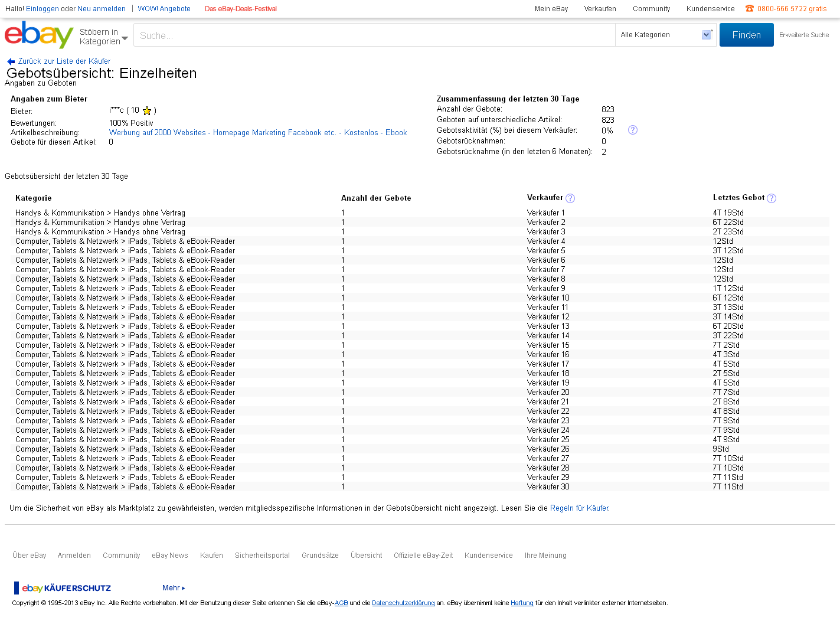This screenshot has width=840, height=637.
Task: Click the 0800-666 5722 gratis link
Action: click(x=792, y=9)
